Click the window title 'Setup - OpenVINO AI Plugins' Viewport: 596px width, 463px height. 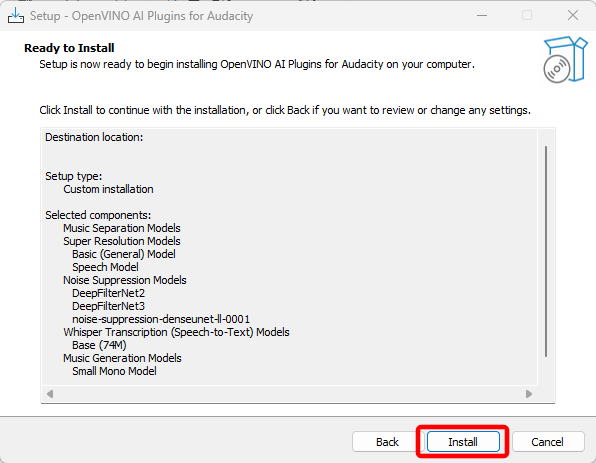pos(141,16)
